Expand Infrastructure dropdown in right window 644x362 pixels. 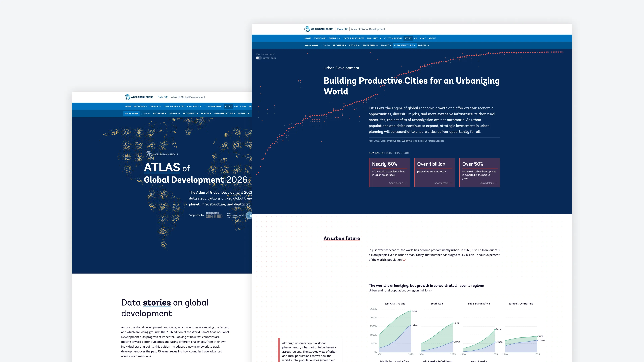coord(405,45)
